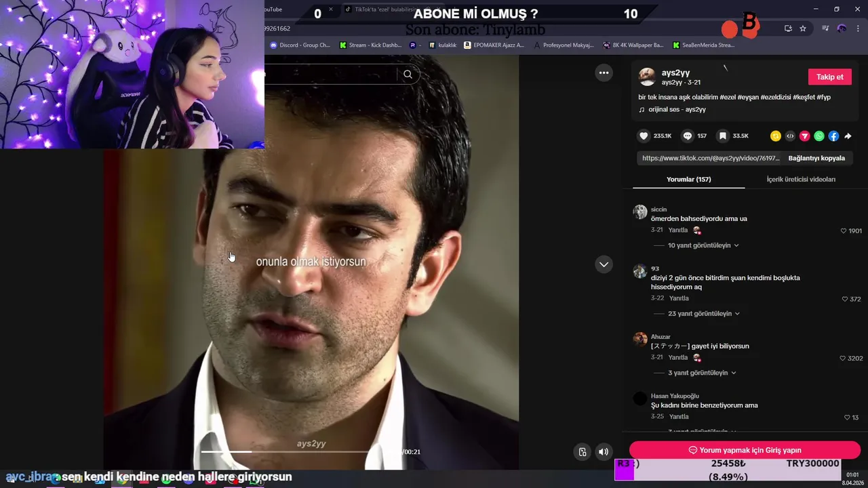Click the miniplayer icon beside volume
The height and width of the screenshot is (488, 868).
tap(583, 452)
